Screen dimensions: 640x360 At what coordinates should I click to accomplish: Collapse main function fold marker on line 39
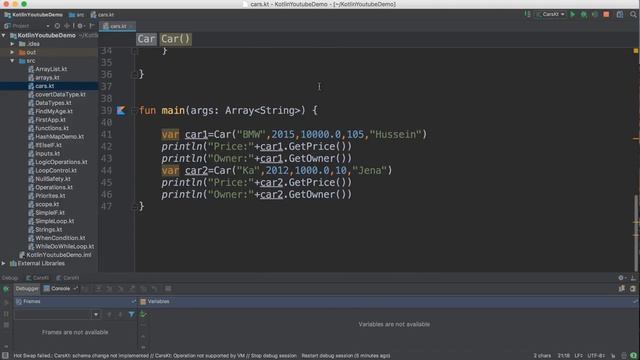[x=134, y=110]
